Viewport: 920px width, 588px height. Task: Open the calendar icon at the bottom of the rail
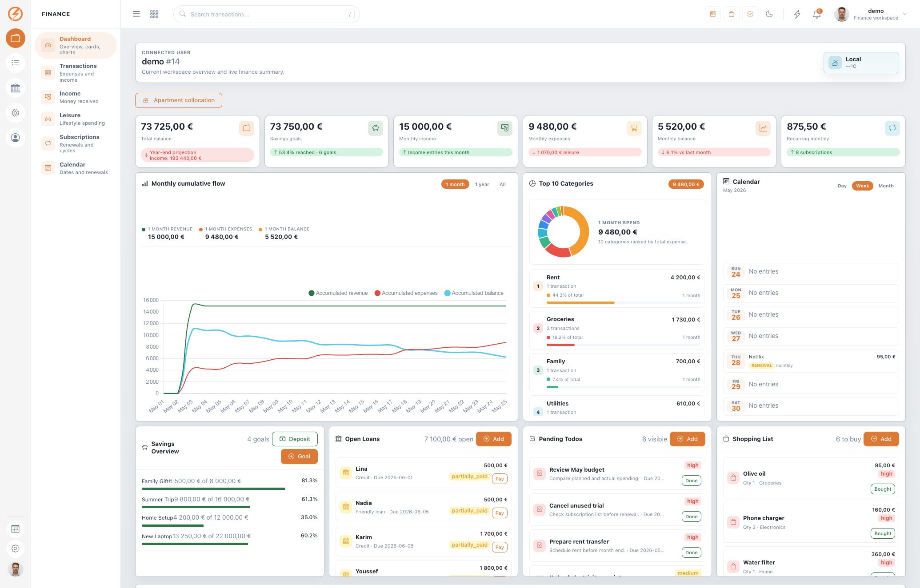coord(15,529)
